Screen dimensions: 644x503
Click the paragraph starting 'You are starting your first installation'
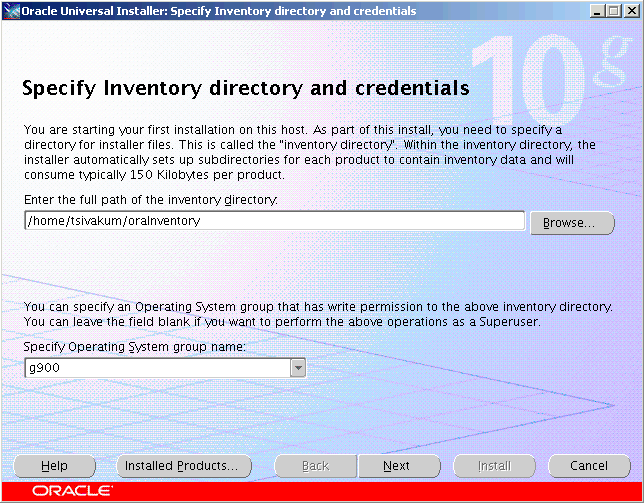pos(310,152)
